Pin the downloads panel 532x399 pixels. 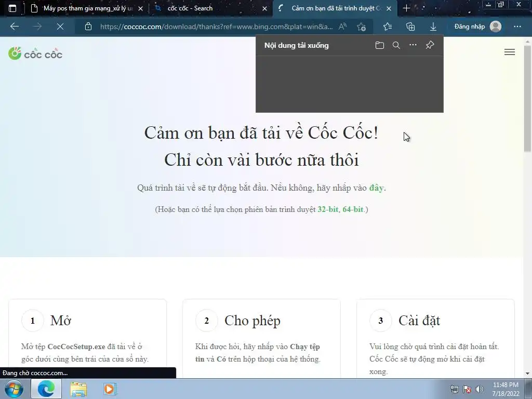(x=430, y=45)
